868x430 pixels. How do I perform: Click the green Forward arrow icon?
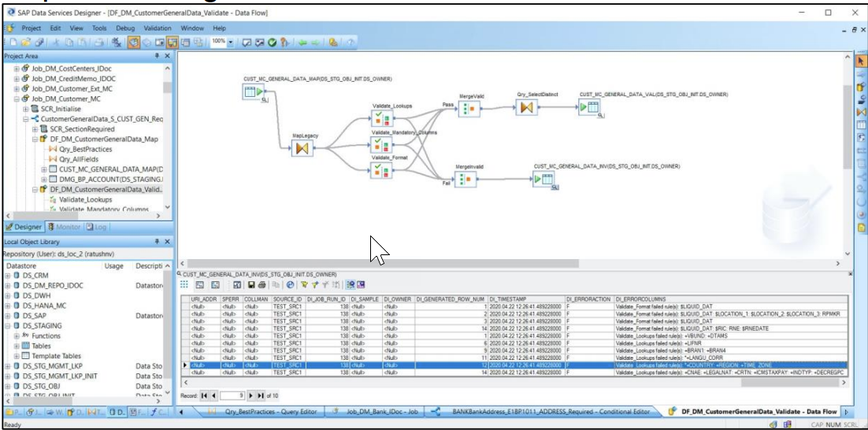coord(317,42)
